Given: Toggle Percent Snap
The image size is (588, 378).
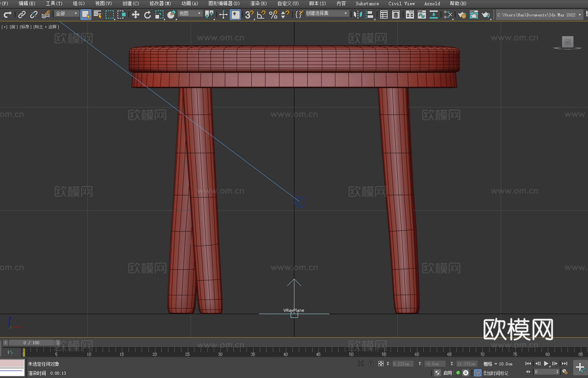Looking at the screenshot, I should point(273,14).
